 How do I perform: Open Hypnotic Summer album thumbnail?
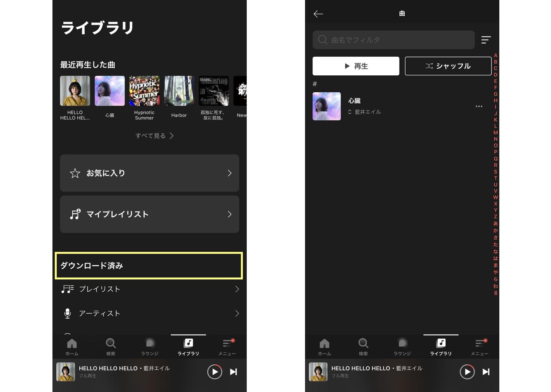(144, 91)
